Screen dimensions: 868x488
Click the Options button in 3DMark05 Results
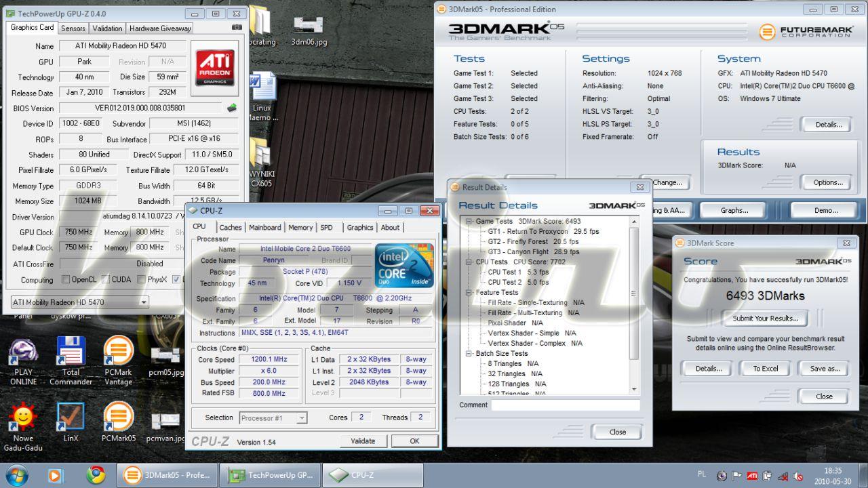coord(828,182)
